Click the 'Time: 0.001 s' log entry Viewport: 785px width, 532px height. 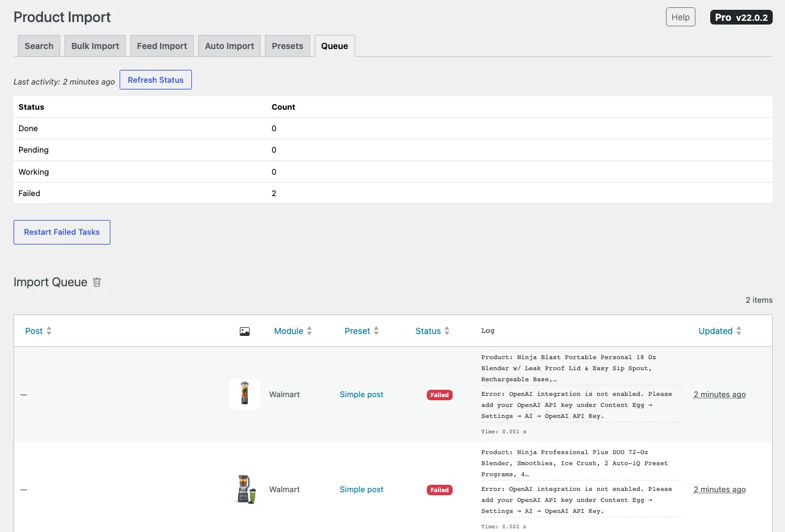click(504, 432)
